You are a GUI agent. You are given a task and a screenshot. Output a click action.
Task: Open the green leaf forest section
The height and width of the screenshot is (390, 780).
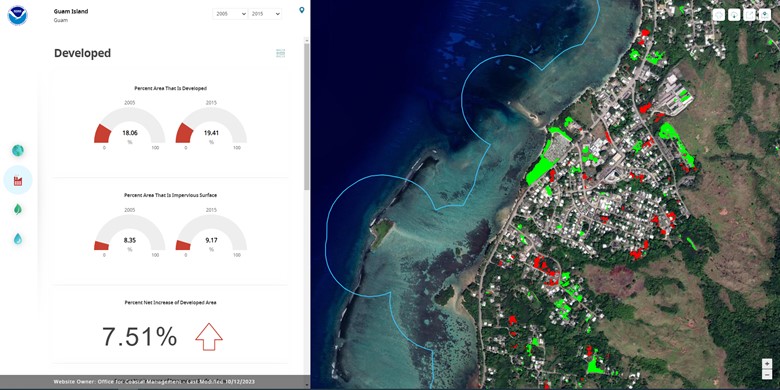pos(18,209)
